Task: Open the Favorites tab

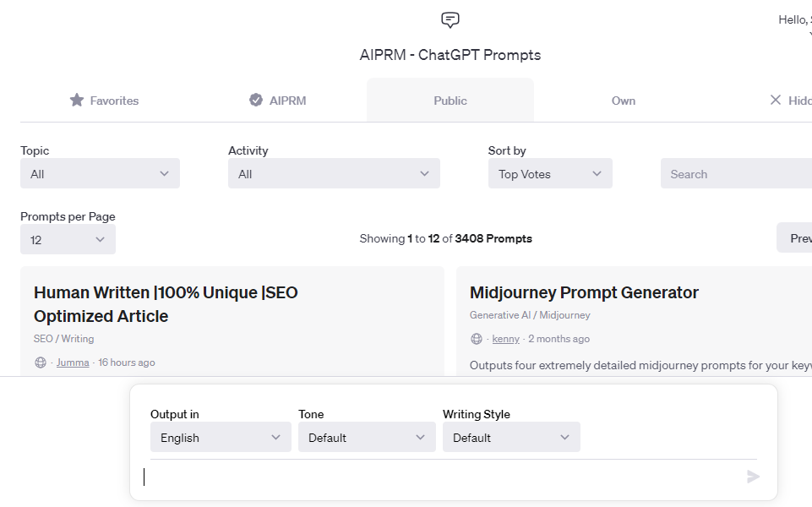Action: 104,101
